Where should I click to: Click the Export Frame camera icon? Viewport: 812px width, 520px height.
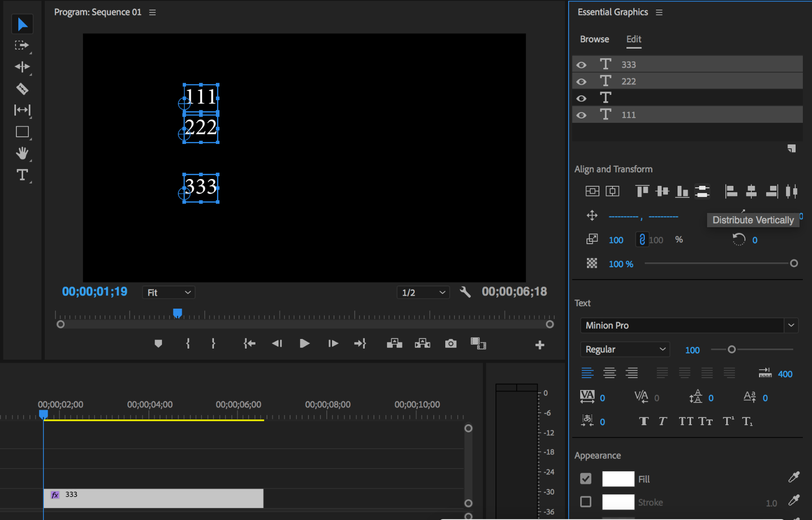pyautogui.click(x=451, y=344)
